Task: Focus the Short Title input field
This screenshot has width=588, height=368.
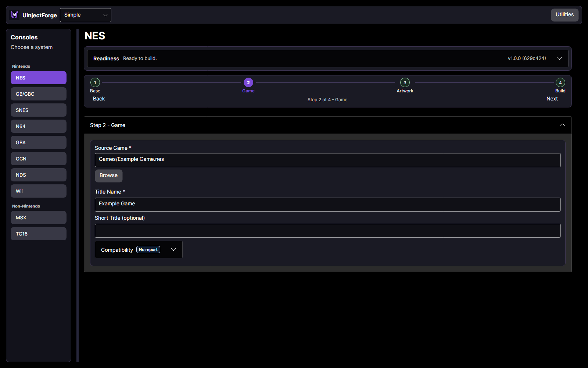Action: (328, 231)
